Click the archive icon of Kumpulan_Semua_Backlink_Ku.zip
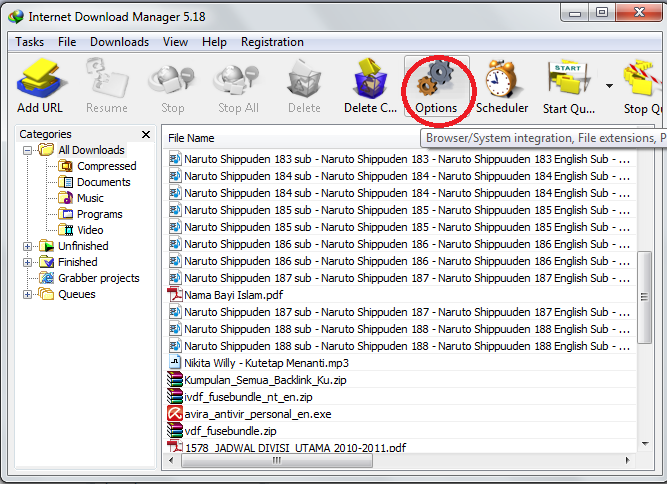This screenshot has height=486, width=667. pos(174,380)
